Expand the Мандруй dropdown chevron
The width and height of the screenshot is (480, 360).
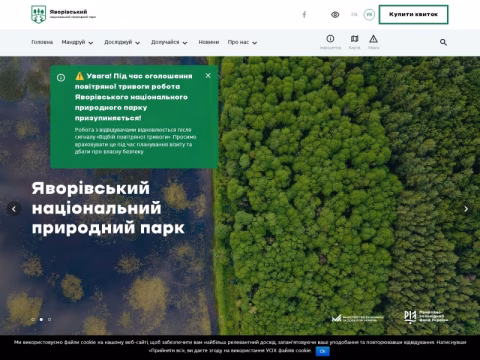91,43
